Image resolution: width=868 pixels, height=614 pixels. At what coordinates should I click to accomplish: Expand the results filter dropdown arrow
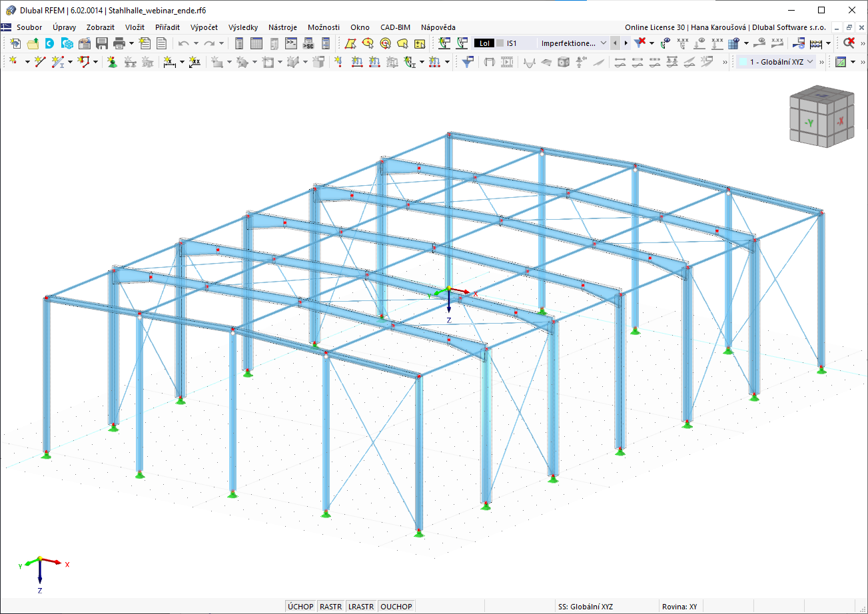pyautogui.click(x=651, y=43)
